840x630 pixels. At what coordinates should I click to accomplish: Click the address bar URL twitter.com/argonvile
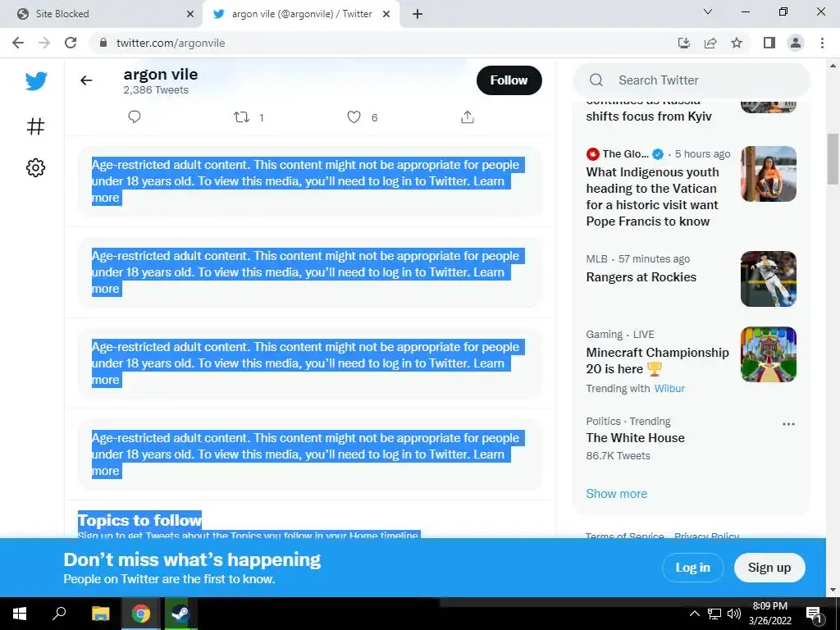pos(171,43)
